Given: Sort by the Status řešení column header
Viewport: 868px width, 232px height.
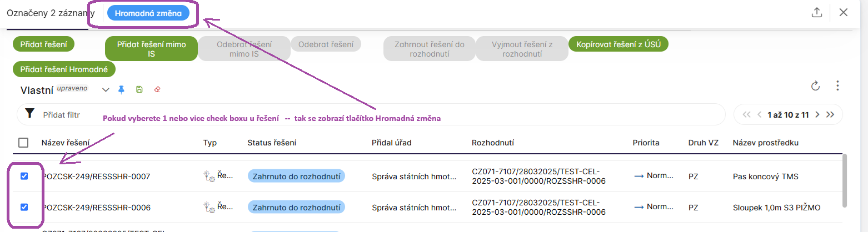Looking at the screenshot, I should 272,143.
